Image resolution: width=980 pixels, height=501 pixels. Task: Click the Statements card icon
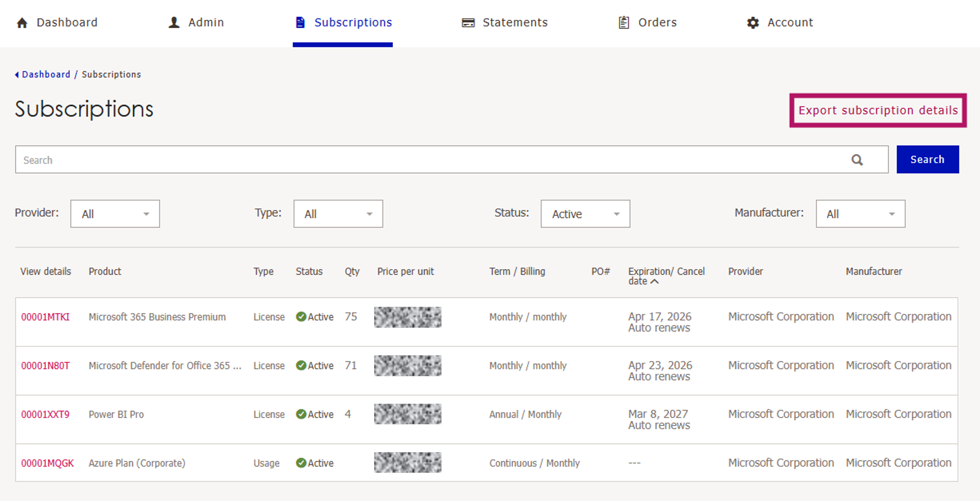[x=468, y=23]
